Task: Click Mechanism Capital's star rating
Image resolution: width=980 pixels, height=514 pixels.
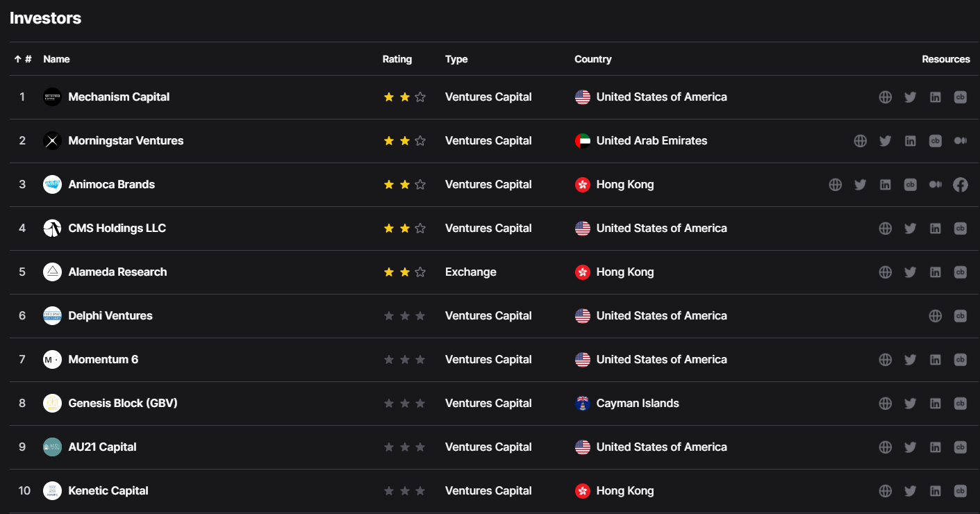Action: click(x=404, y=97)
